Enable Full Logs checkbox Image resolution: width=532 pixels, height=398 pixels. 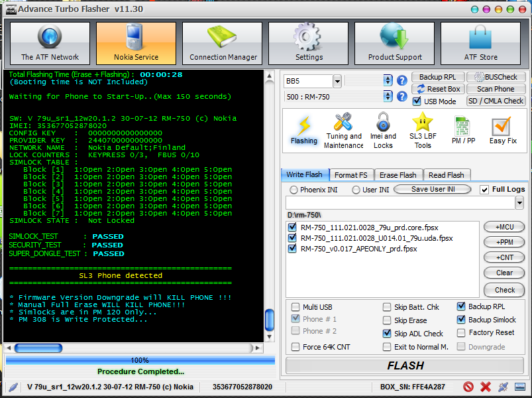click(x=484, y=190)
